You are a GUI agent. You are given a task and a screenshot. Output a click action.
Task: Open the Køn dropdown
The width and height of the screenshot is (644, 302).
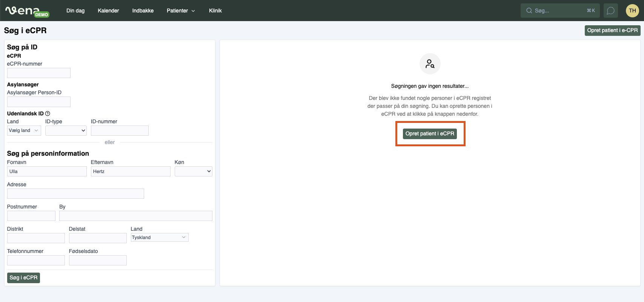193,171
